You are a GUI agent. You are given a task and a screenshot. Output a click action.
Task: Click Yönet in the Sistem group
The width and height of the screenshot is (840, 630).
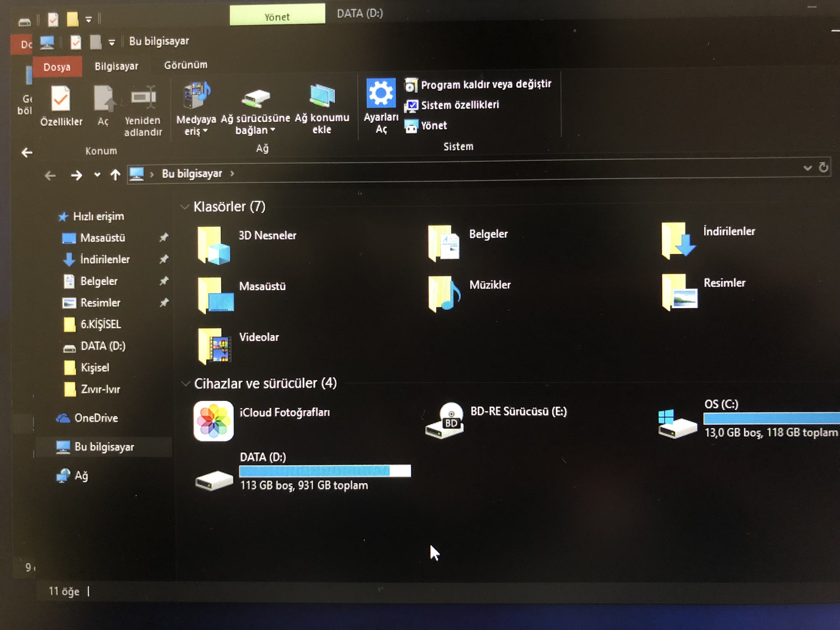click(x=426, y=126)
